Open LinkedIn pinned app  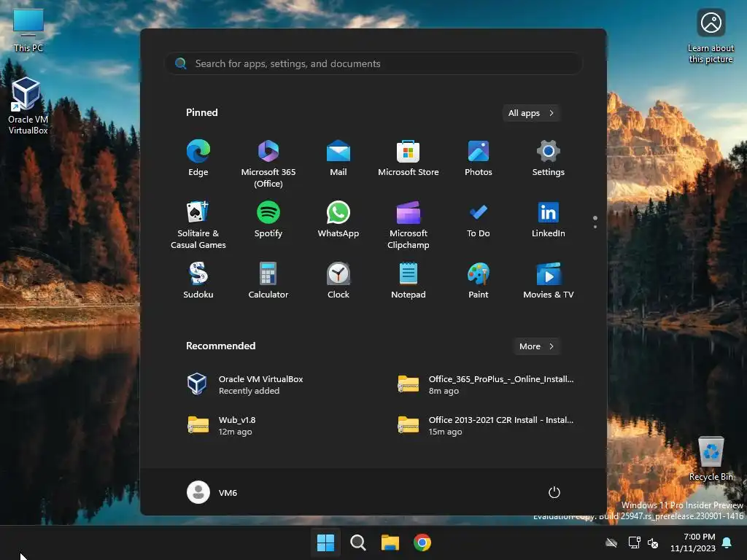click(549, 219)
